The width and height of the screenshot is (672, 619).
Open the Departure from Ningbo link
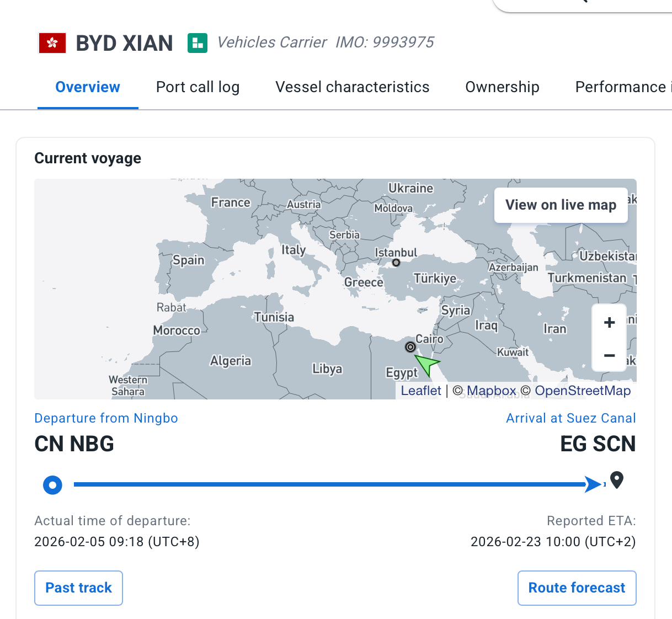coord(106,418)
